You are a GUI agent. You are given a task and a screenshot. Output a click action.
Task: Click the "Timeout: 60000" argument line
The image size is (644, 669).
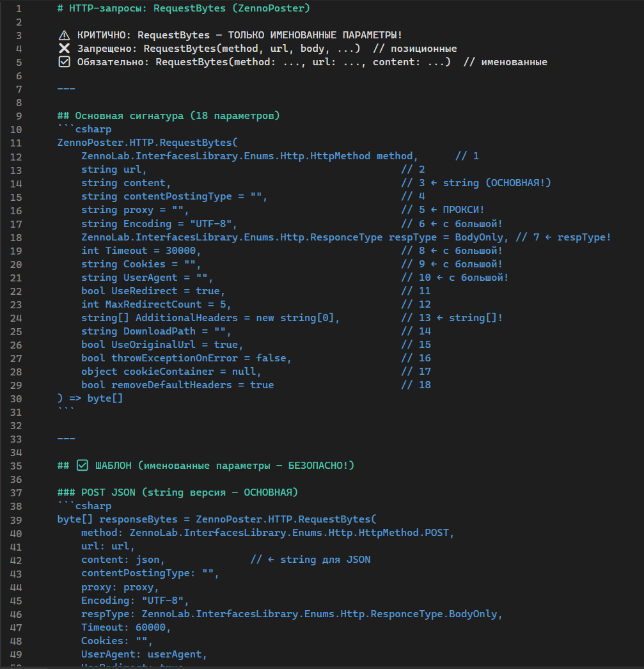pyautogui.click(x=126, y=627)
